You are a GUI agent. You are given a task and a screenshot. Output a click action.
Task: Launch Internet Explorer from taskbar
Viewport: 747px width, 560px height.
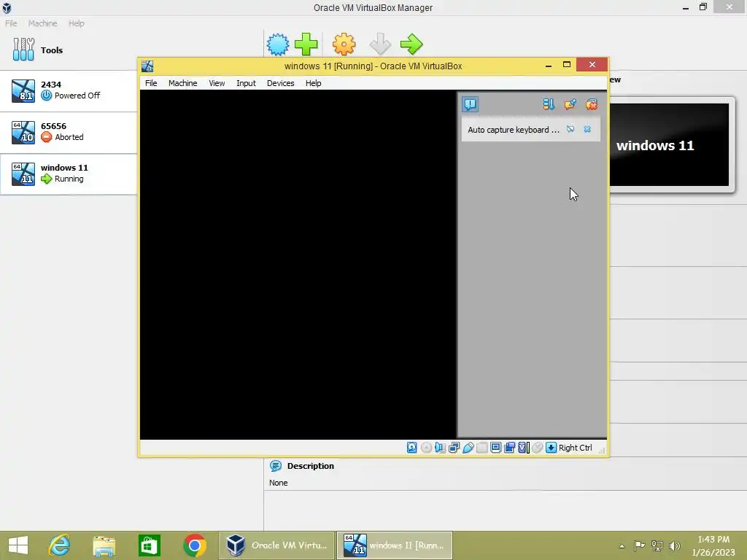point(60,545)
